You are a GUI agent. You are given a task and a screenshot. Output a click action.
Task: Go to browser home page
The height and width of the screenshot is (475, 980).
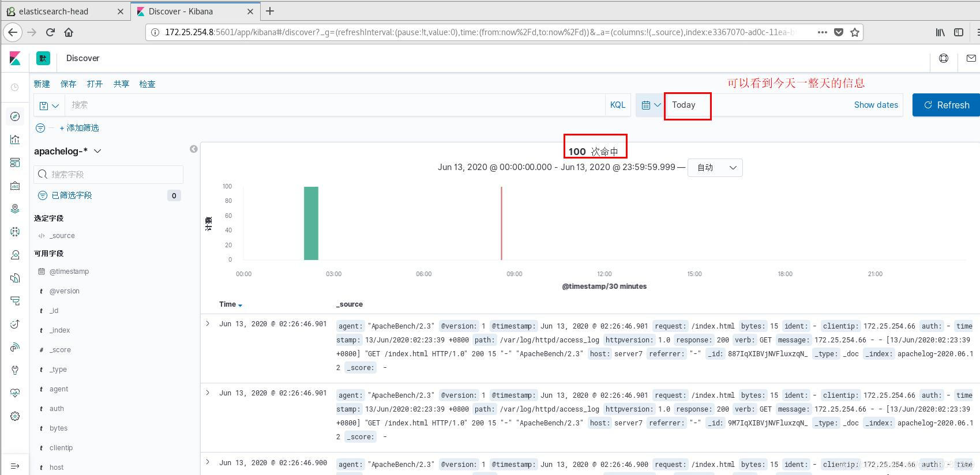point(69,32)
